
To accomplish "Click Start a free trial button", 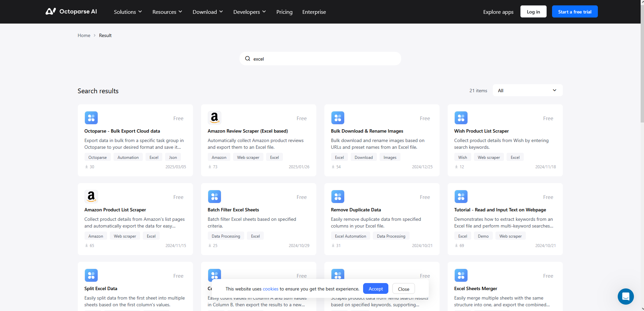I will (575, 11).
